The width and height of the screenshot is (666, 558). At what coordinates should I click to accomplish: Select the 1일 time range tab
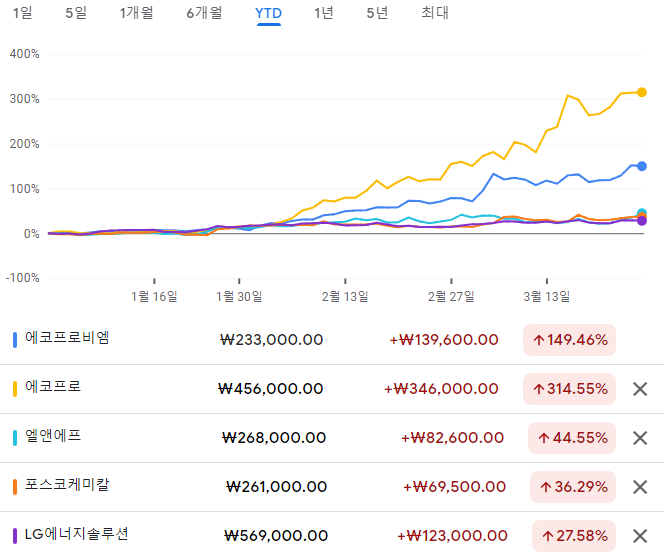(x=23, y=13)
